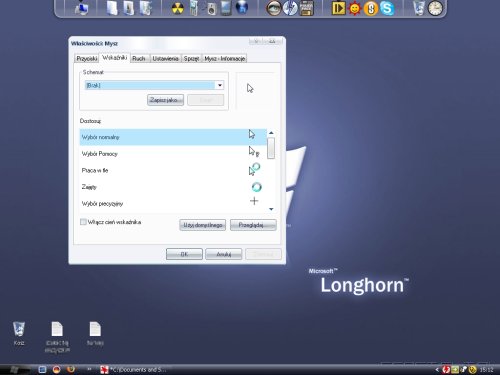Open the Sprzęt tab

point(192,59)
